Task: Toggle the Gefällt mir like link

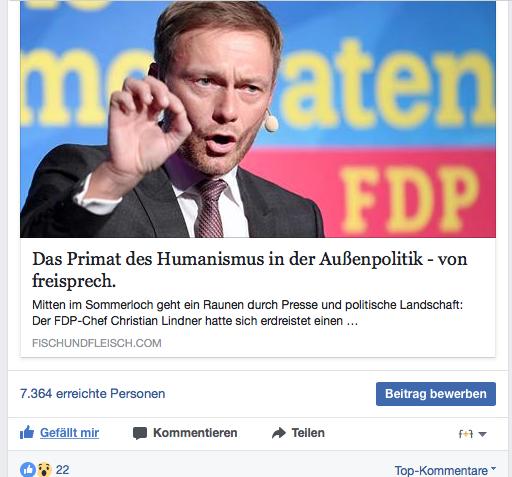Action: click(x=69, y=433)
